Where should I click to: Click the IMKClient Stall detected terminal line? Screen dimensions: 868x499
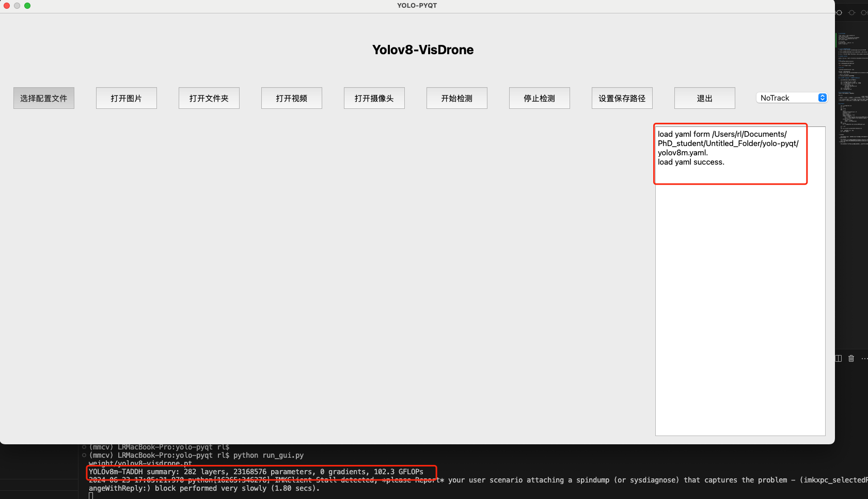(x=478, y=480)
